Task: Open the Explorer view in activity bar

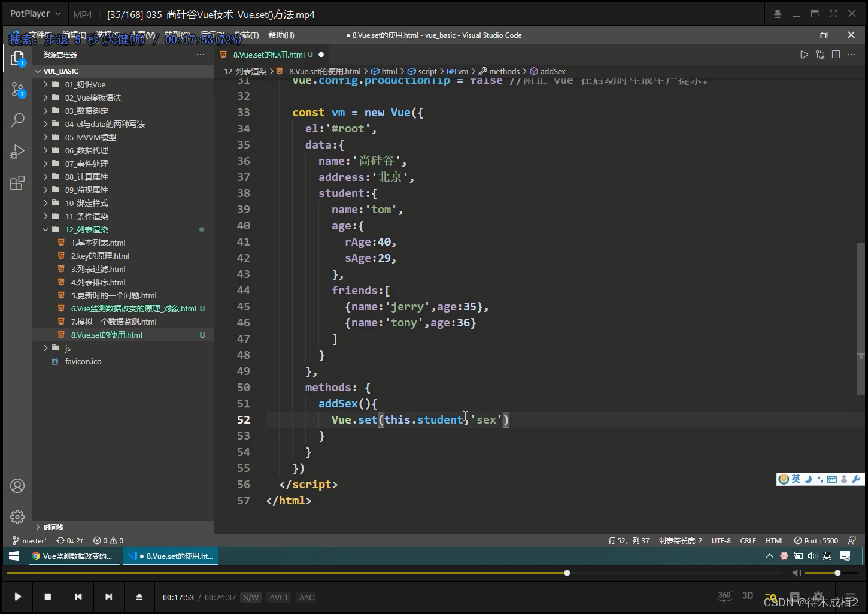Action: pyautogui.click(x=17, y=58)
